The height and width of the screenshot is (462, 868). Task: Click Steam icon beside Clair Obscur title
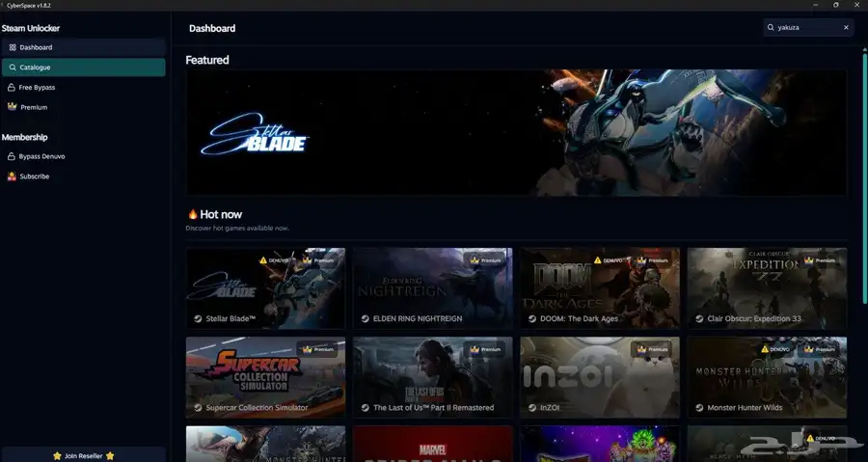[699, 318]
